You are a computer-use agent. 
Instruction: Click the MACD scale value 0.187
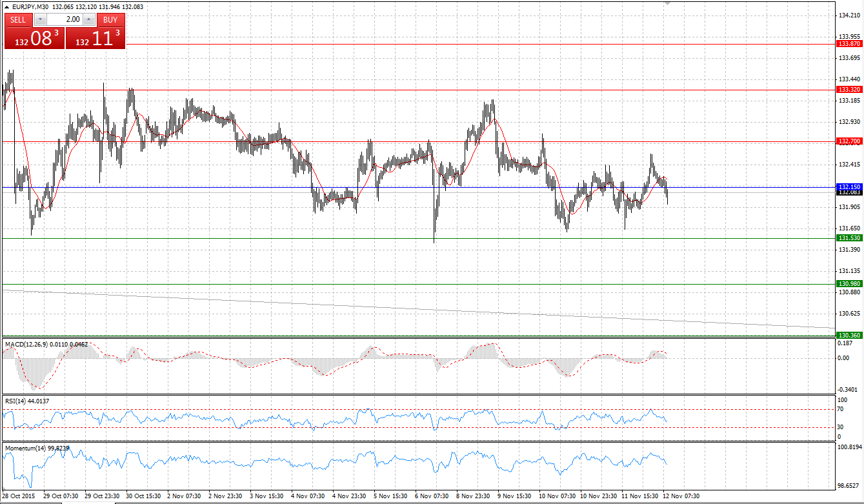coord(847,343)
